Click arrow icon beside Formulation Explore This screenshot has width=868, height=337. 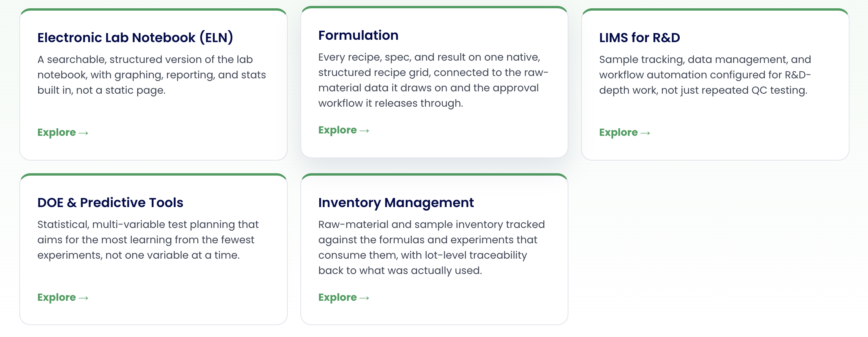364,131
